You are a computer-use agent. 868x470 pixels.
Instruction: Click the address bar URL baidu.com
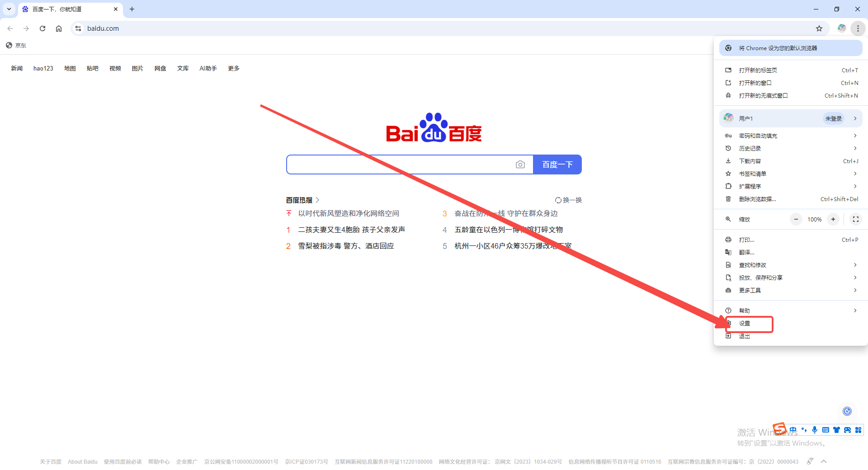click(103, 28)
